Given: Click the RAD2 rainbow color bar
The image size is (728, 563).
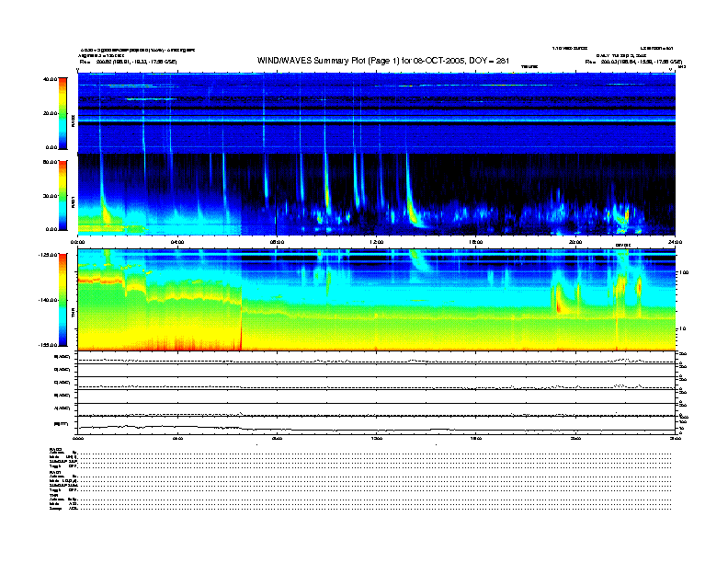Looking at the screenshot, I should (x=63, y=113).
